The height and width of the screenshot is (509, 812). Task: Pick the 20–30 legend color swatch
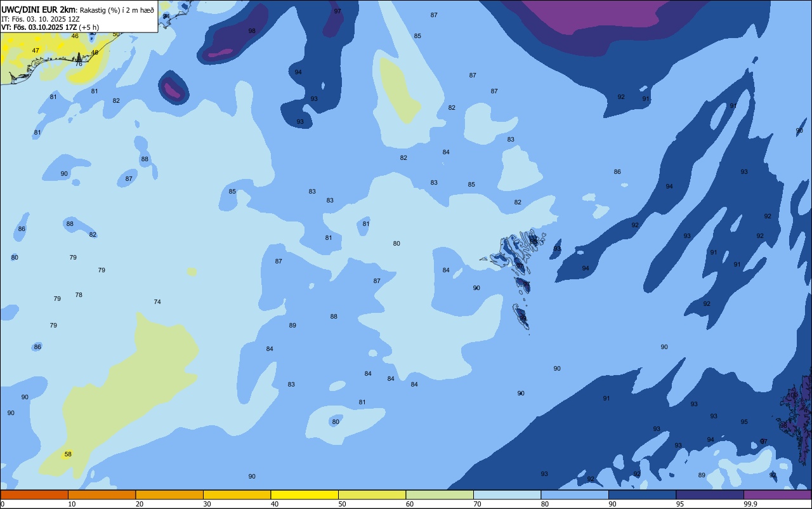click(169, 494)
